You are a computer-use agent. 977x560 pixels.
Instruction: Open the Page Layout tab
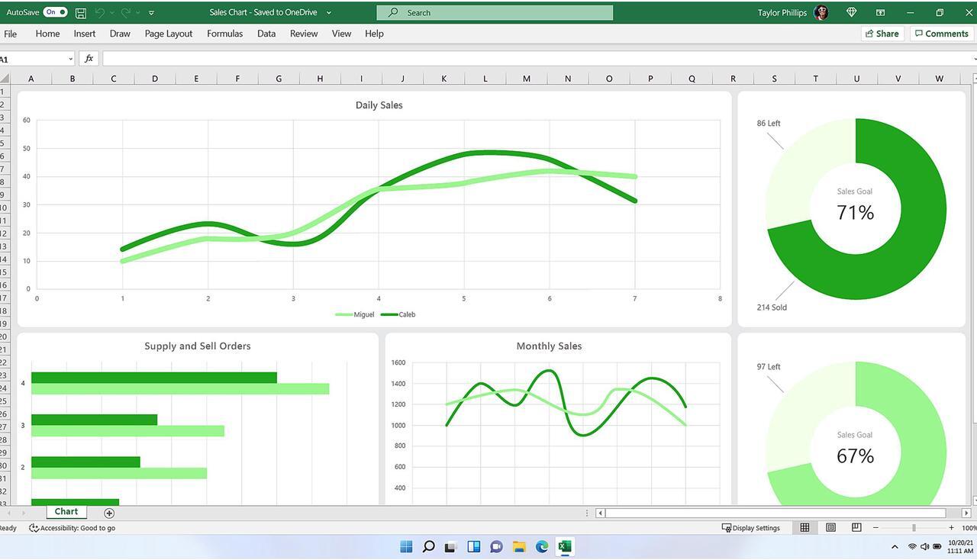coord(169,34)
